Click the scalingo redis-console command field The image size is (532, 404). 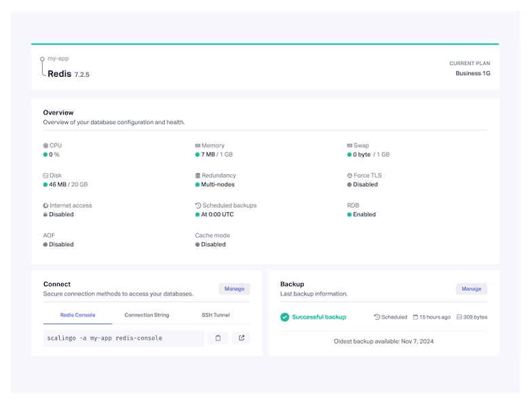[x=123, y=338]
